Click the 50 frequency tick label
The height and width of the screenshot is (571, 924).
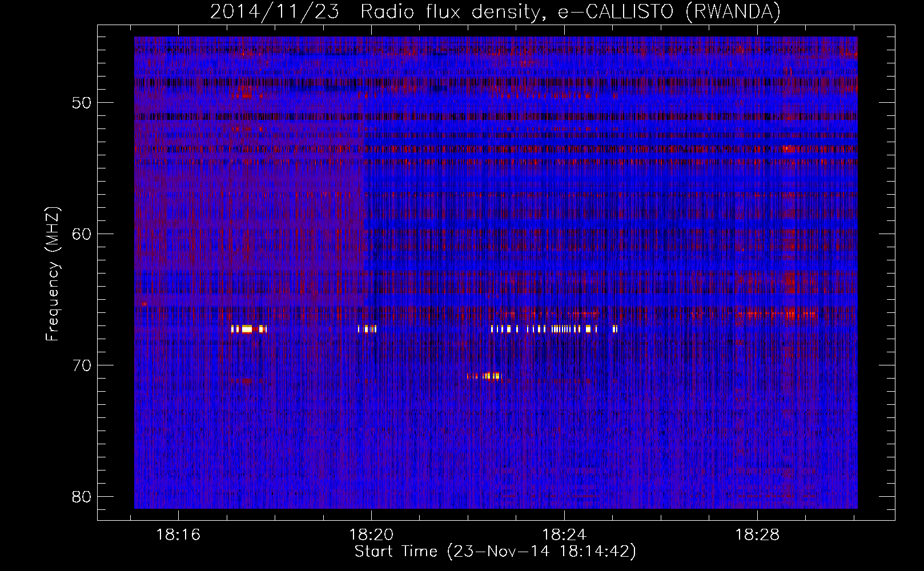click(x=82, y=103)
